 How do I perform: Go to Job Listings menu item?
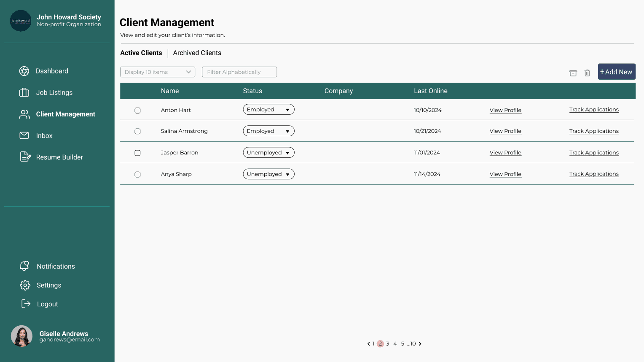[54, 92]
